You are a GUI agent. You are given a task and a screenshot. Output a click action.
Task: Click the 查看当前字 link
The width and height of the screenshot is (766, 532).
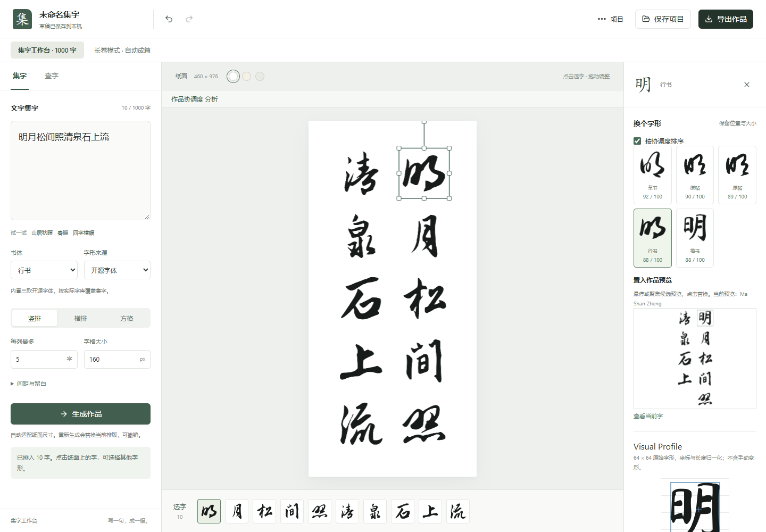coord(648,416)
